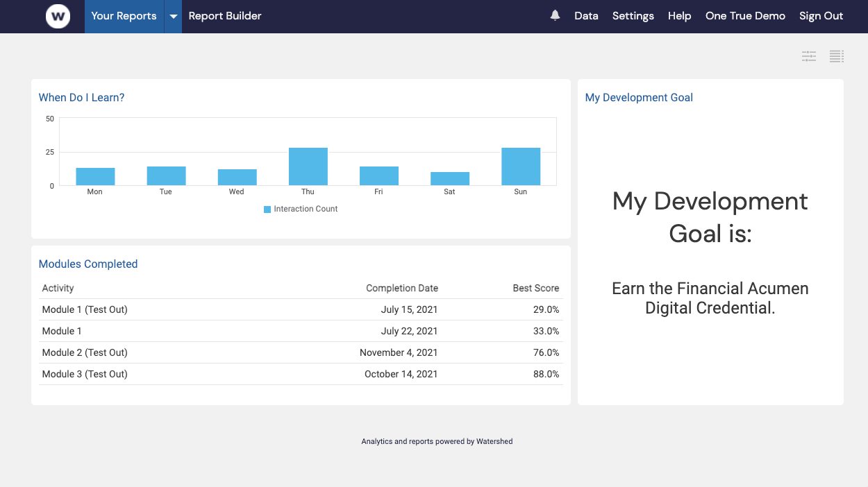Expand the chevron beside Your Reports

click(172, 16)
